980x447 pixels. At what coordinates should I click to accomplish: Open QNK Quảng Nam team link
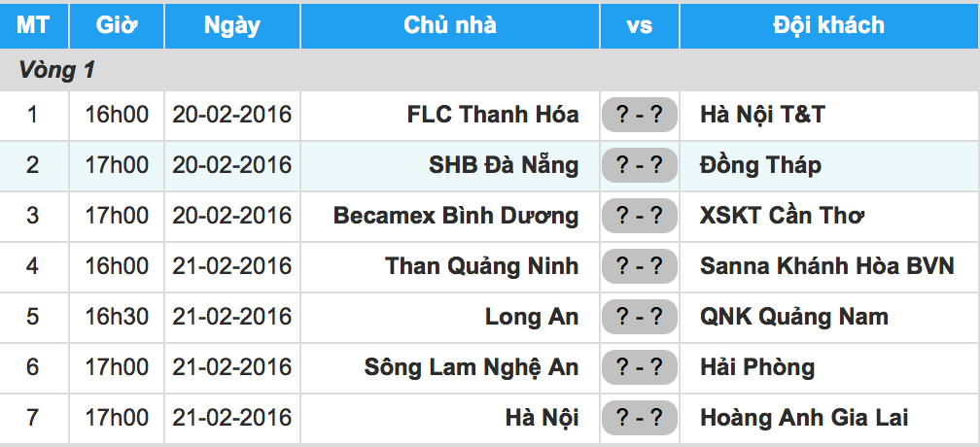[794, 317]
